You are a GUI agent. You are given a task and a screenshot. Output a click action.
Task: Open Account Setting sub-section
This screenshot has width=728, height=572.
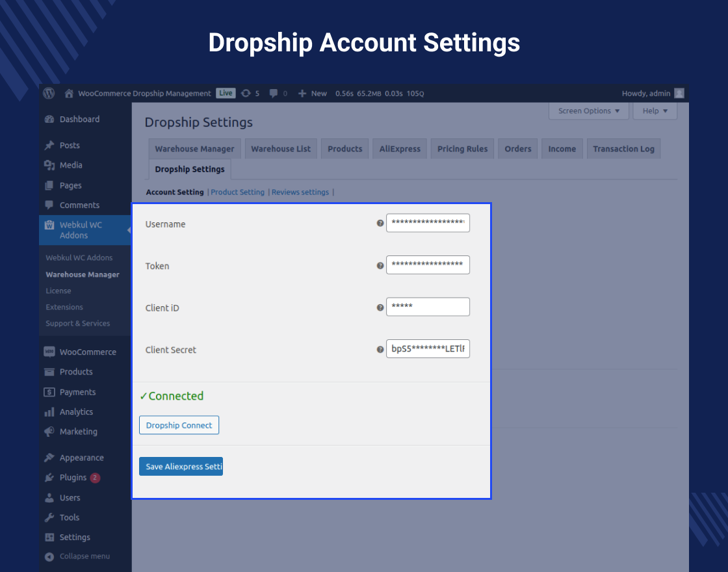[175, 192]
